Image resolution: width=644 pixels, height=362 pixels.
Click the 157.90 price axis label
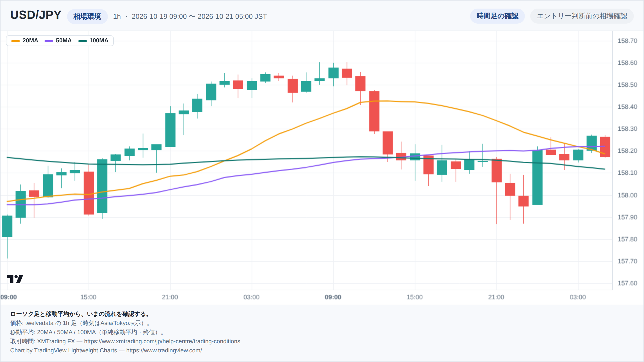pyautogui.click(x=627, y=217)
